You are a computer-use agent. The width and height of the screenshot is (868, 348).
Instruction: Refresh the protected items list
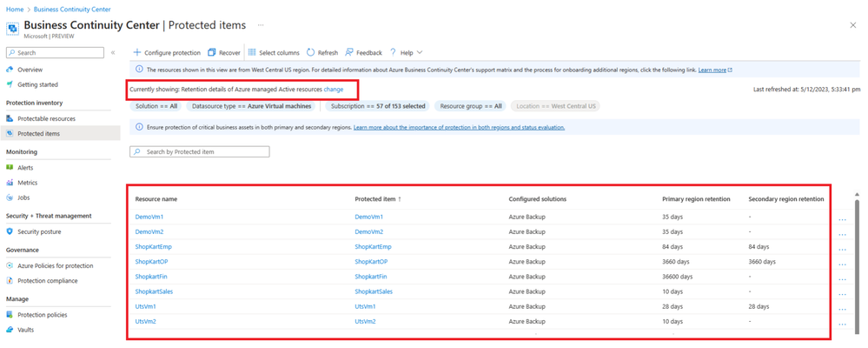point(322,53)
